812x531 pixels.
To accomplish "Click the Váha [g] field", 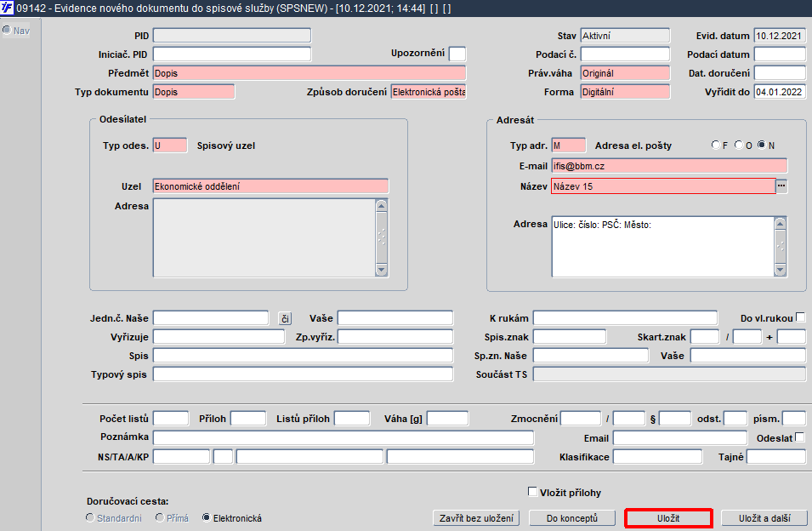I will [x=447, y=418].
